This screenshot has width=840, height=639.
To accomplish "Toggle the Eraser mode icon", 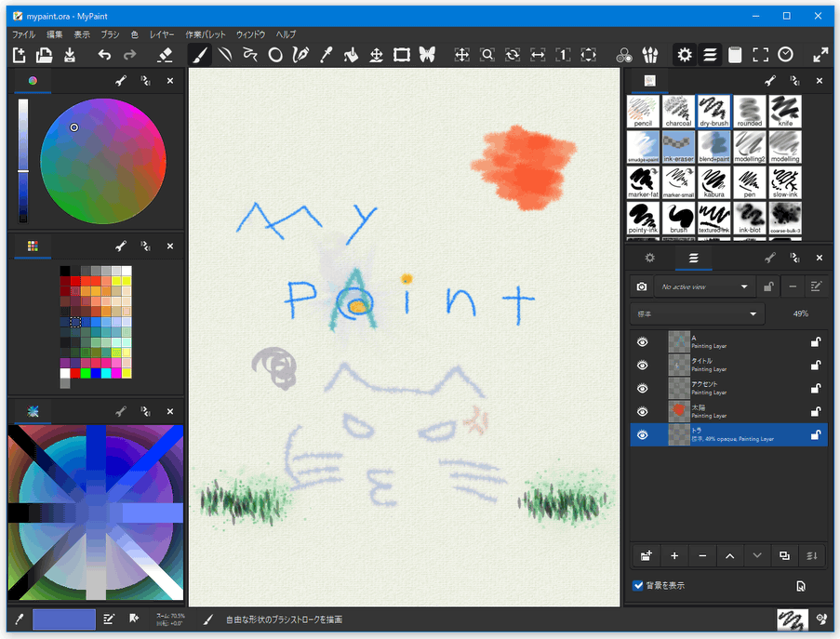I will (x=165, y=55).
